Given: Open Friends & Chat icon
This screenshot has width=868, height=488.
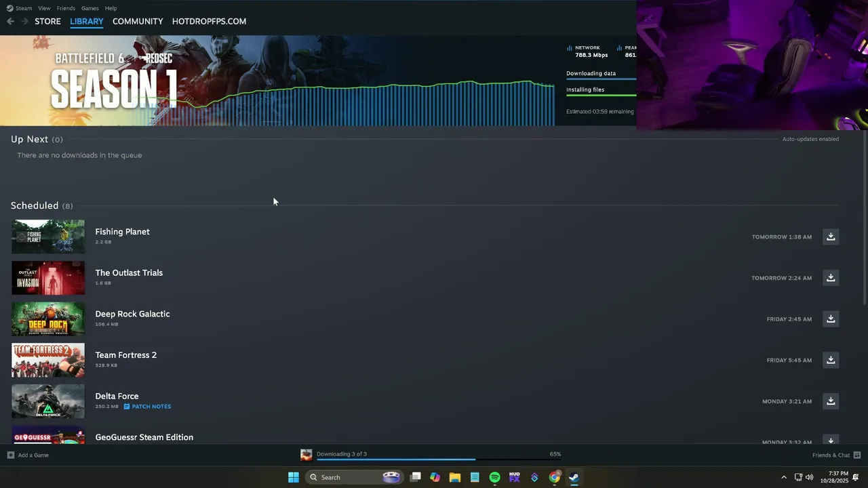Looking at the screenshot, I should 857,455.
